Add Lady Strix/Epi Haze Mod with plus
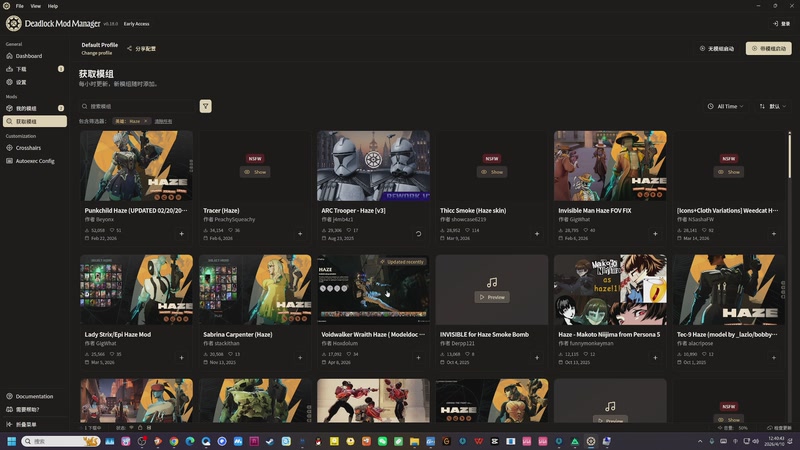Screen dimensions: 800x450 [182, 358]
